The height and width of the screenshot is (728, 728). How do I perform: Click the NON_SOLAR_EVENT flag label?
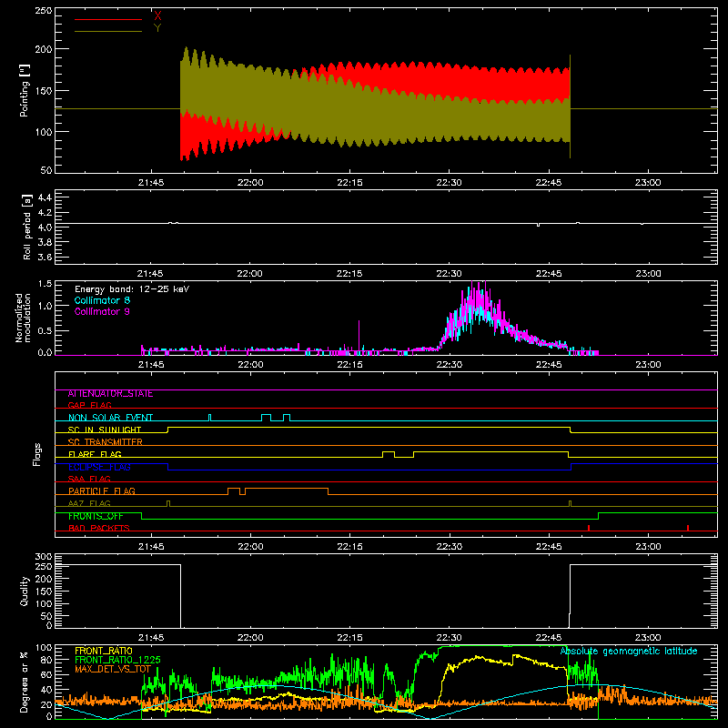[110, 418]
